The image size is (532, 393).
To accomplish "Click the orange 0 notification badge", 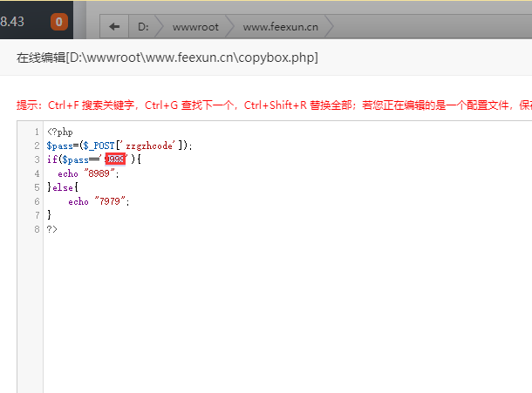I will pos(59,23).
